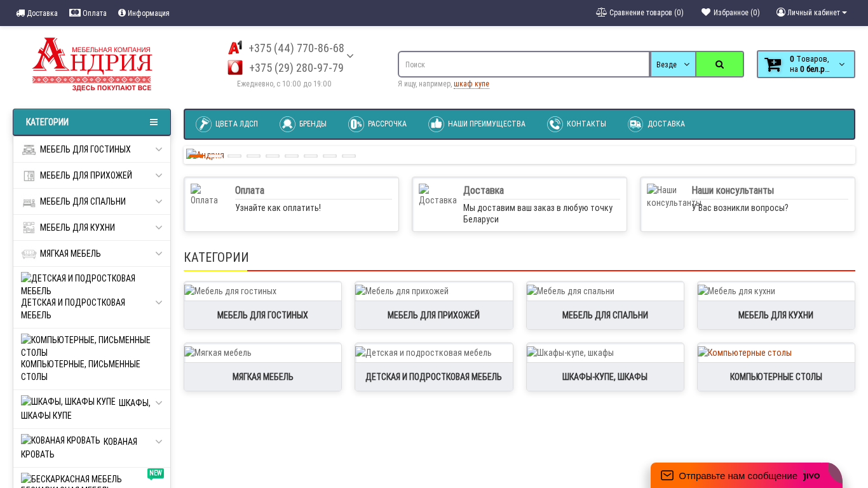The height and width of the screenshot is (488, 868).
Task: Open Сравнение товаров (0) link
Action: pyautogui.click(x=640, y=13)
